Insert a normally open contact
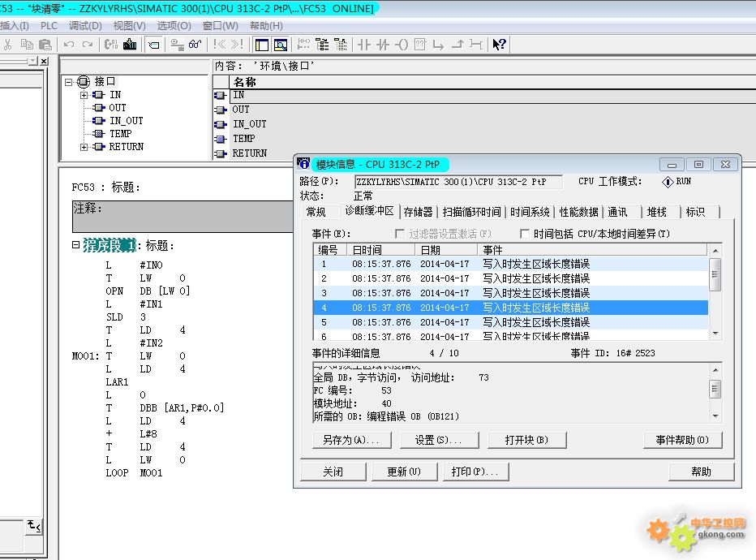The width and height of the screenshot is (756, 560). [364, 45]
